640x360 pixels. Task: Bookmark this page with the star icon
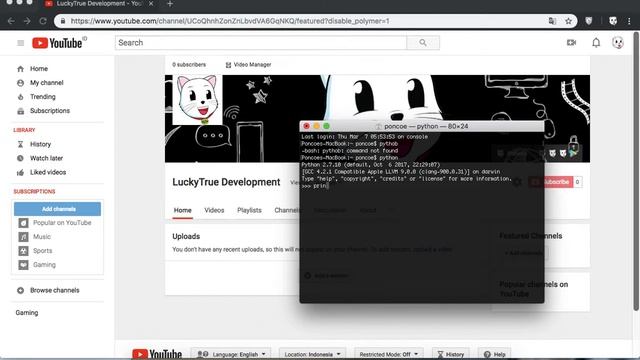tap(568, 21)
